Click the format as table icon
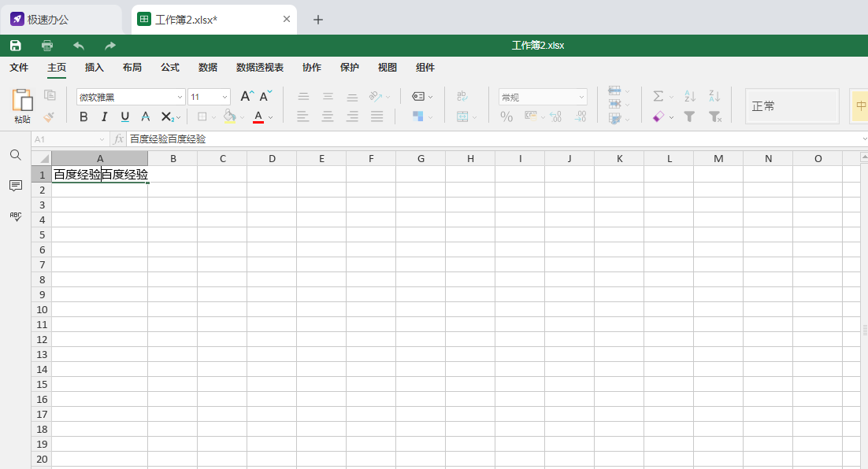 (x=614, y=118)
